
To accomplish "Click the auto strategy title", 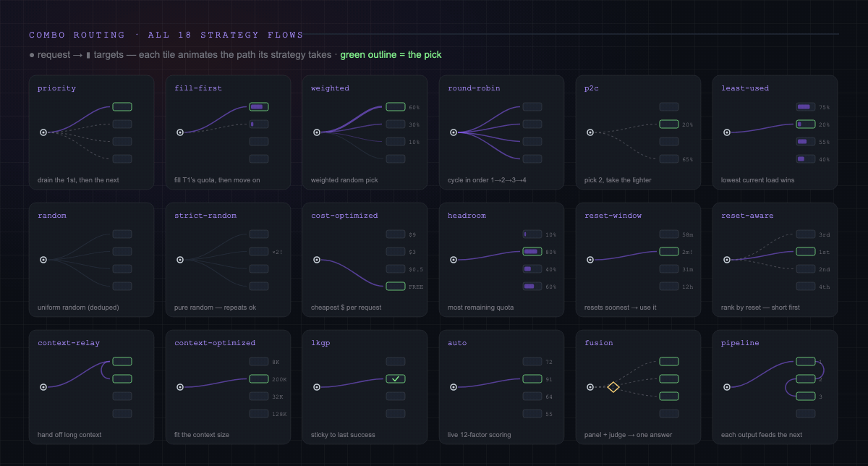I will [457, 343].
